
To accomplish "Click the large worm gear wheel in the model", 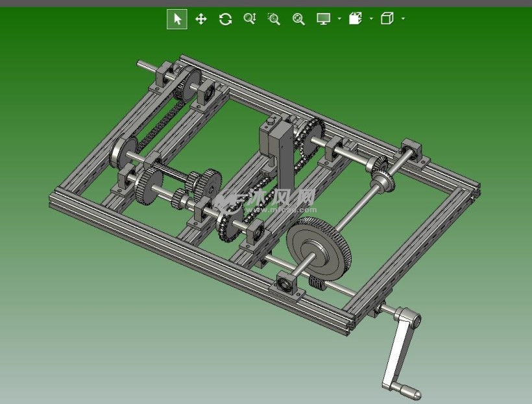I will (x=319, y=248).
